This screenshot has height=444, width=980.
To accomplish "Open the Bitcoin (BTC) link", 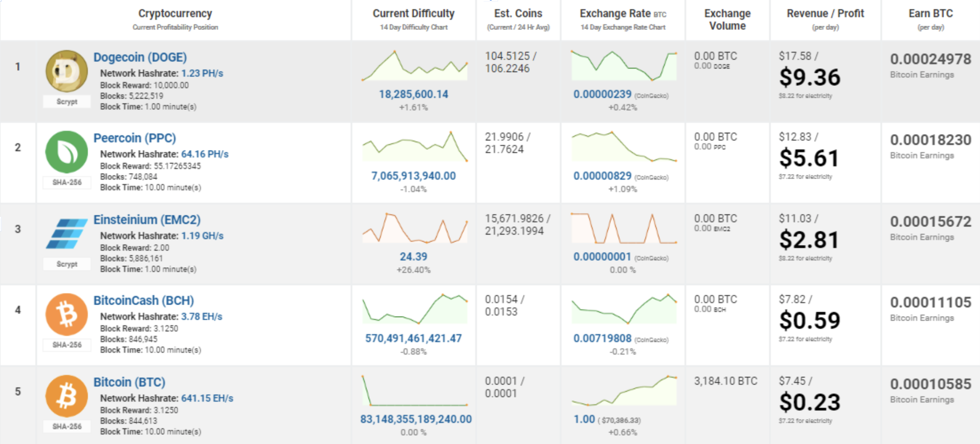I will pos(129,382).
